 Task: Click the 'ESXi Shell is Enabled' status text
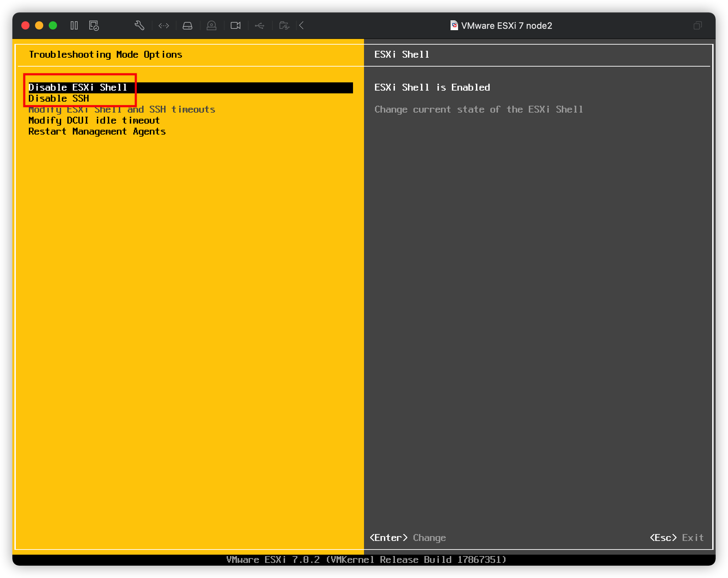[432, 87]
